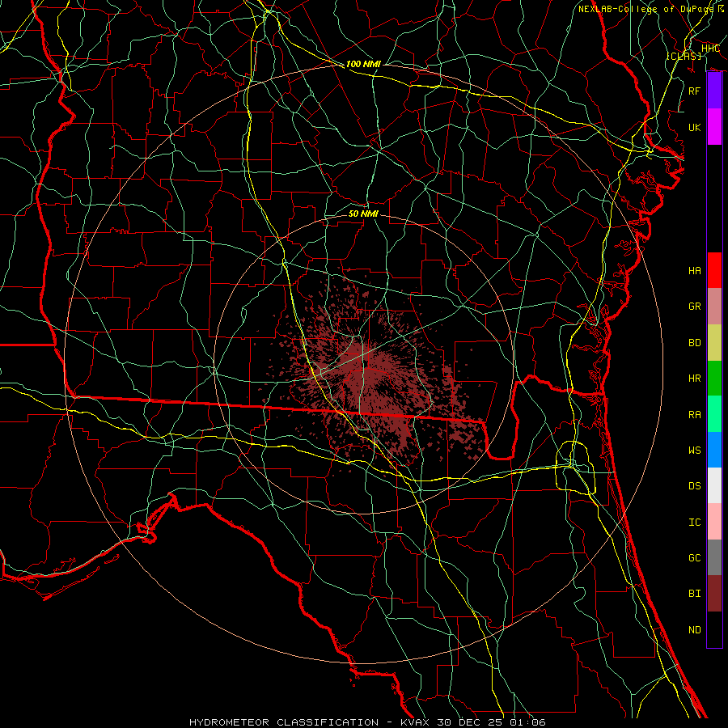Image resolution: width=728 pixels, height=728 pixels.
Task: Click the RA legend label
Action: [x=694, y=415]
